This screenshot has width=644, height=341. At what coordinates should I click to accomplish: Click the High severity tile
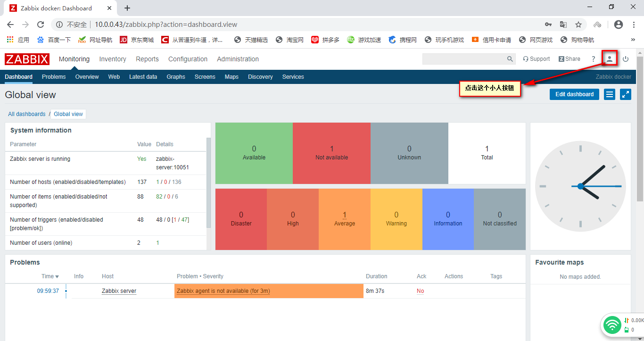(293, 219)
